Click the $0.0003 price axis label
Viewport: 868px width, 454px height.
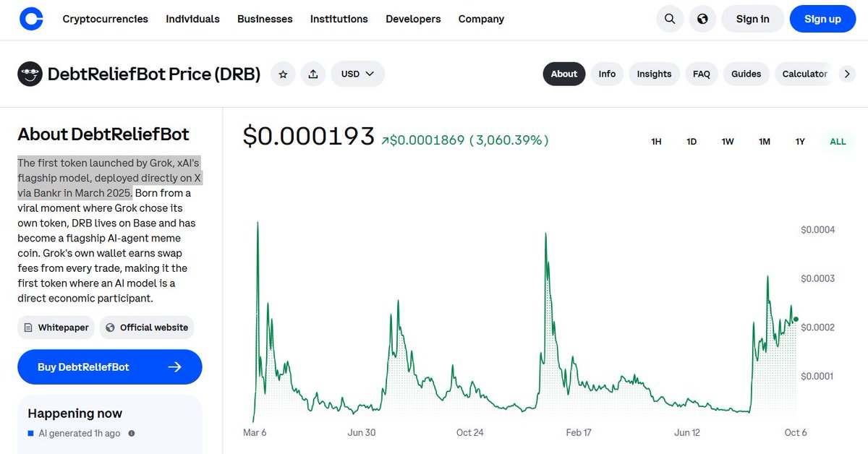[x=818, y=278]
